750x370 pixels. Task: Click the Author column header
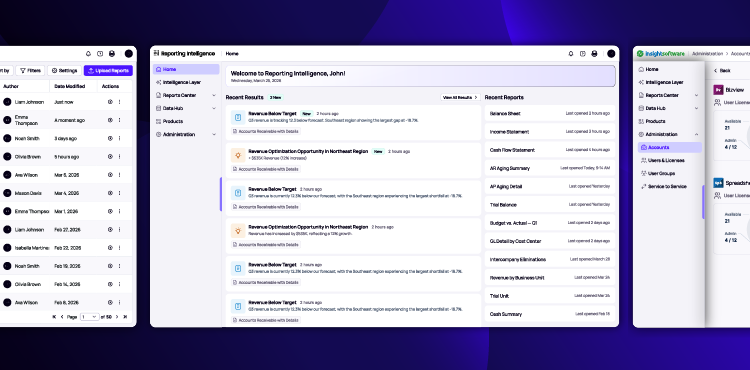(11, 87)
